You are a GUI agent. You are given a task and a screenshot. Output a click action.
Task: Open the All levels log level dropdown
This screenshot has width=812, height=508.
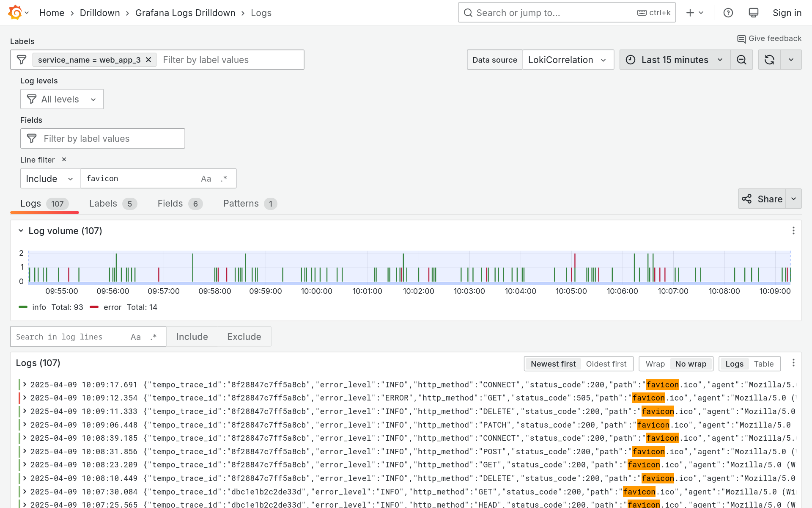tap(62, 99)
